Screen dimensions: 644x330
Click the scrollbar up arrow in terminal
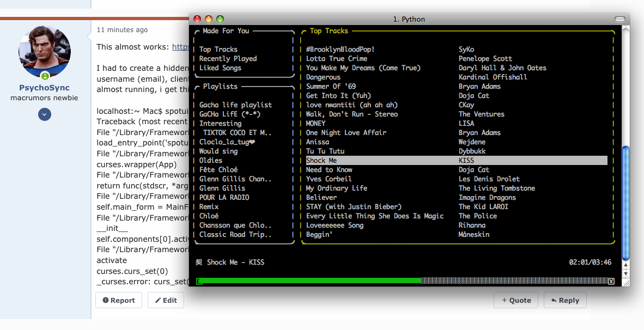pos(625,265)
